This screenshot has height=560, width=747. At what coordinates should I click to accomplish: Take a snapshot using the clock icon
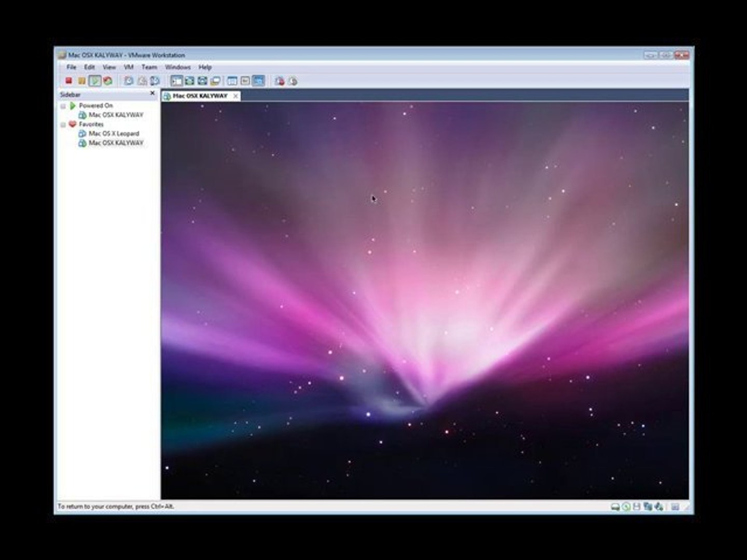(x=129, y=81)
